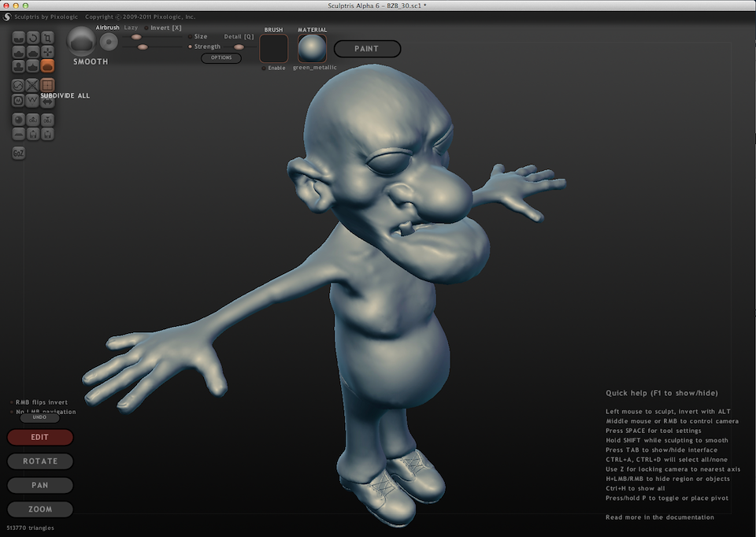Open the empty Brush texture picker
This screenshot has width=756, height=537.
click(x=274, y=49)
